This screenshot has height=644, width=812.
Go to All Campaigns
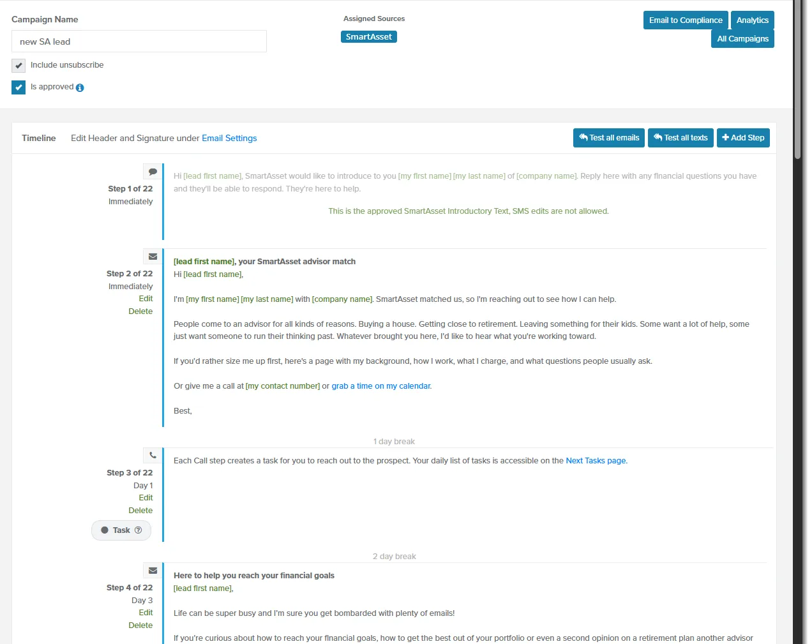[742, 39]
